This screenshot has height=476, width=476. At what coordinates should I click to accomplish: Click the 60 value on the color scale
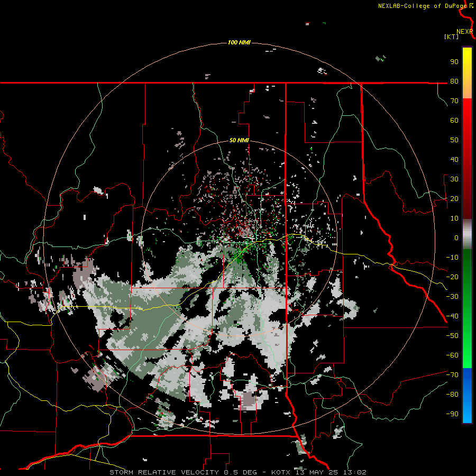click(x=454, y=121)
